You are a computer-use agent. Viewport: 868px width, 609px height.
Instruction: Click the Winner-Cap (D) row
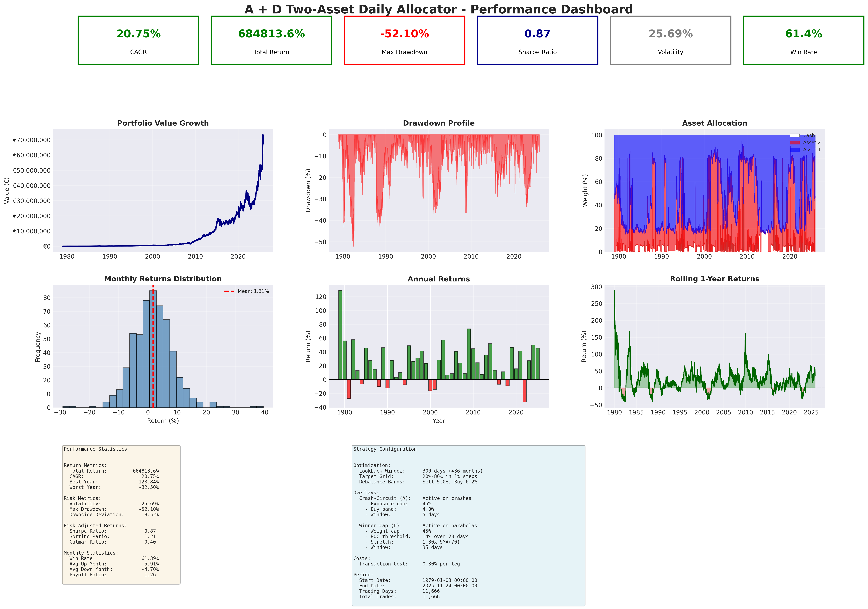[418, 526]
